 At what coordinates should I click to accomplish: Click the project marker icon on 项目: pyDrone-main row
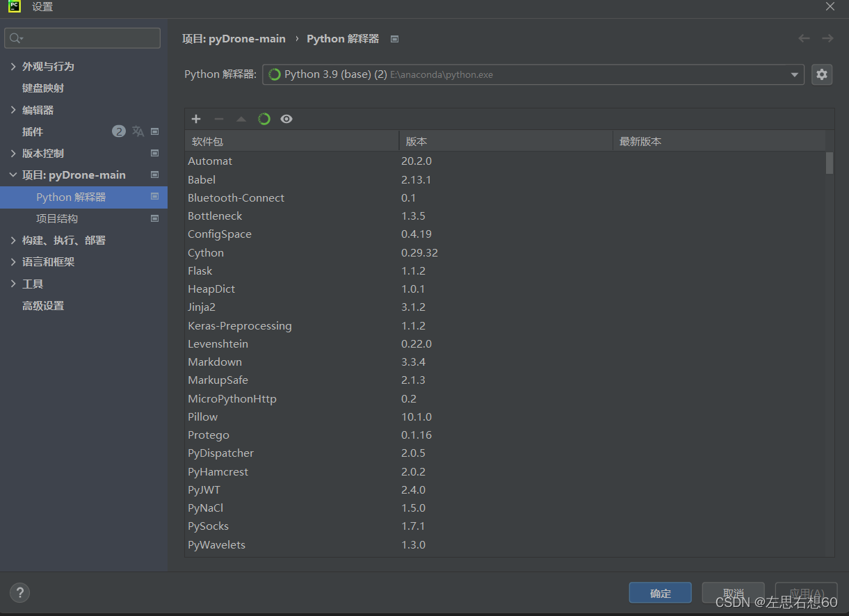155,175
